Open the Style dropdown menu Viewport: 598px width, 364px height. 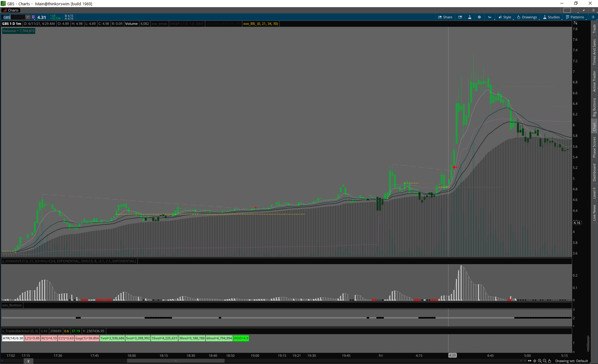click(x=505, y=17)
